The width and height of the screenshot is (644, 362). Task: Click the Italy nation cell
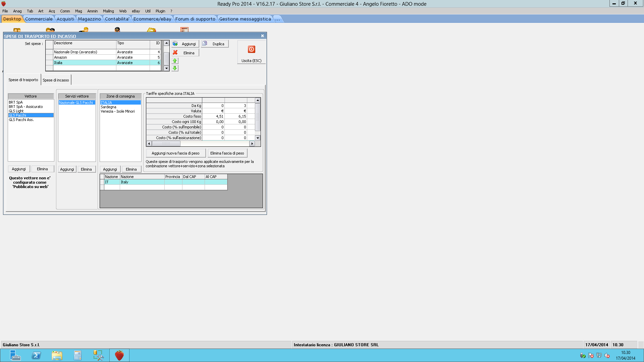click(142, 182)
